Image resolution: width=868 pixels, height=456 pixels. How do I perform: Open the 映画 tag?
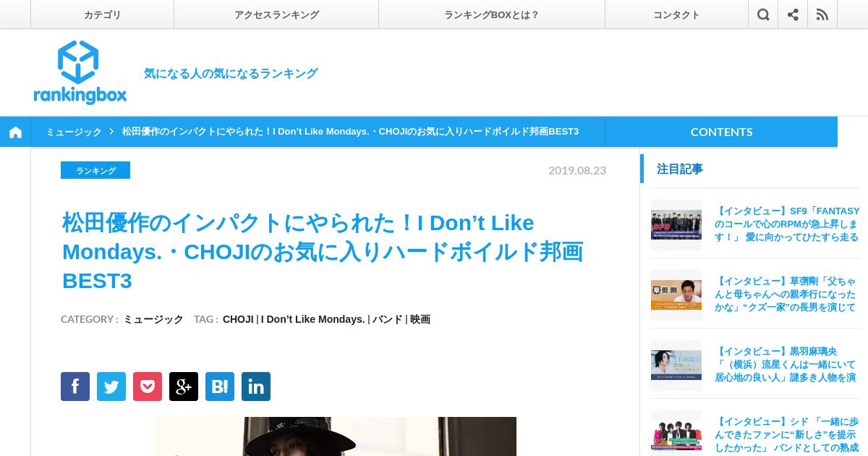(x=420, y=319)
